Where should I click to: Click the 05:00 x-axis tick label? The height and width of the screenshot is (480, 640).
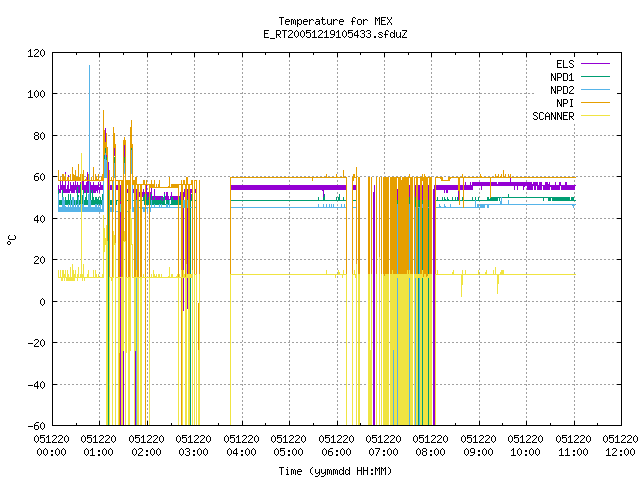[289, 452]
